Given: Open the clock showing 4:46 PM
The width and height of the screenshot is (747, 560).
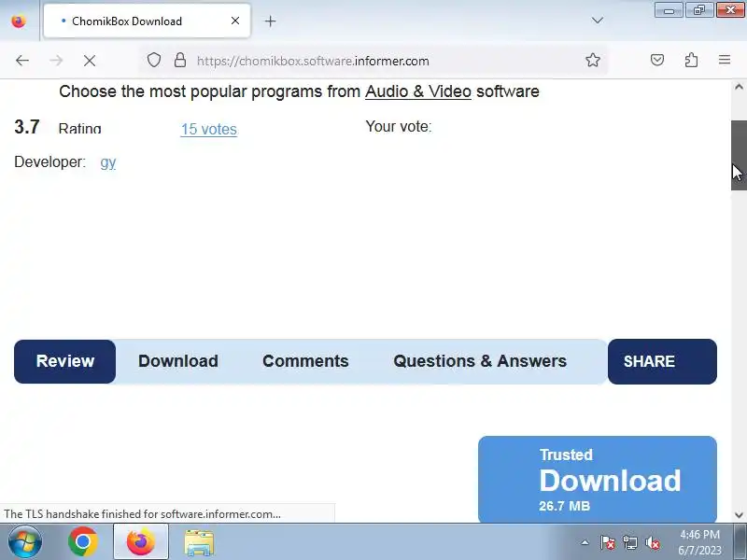Looking at the screenshot, I should [699, 542].
